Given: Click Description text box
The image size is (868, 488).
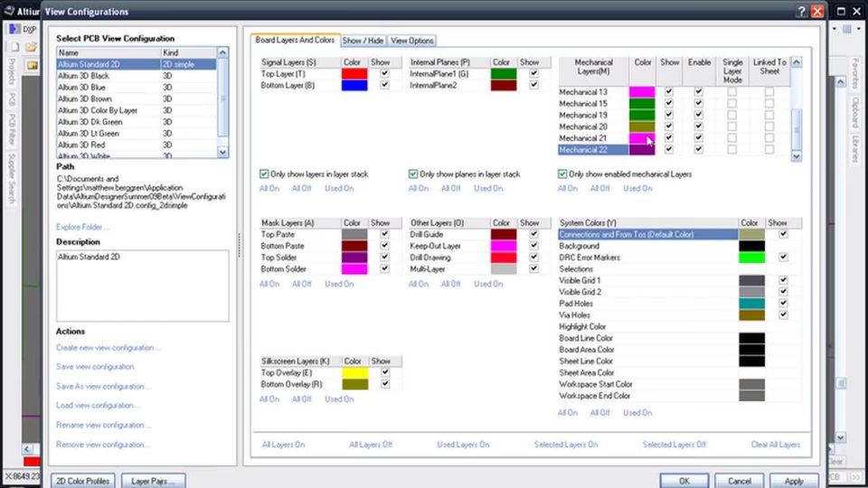Looking at the screenshot, I should click(x=142, y=286).
